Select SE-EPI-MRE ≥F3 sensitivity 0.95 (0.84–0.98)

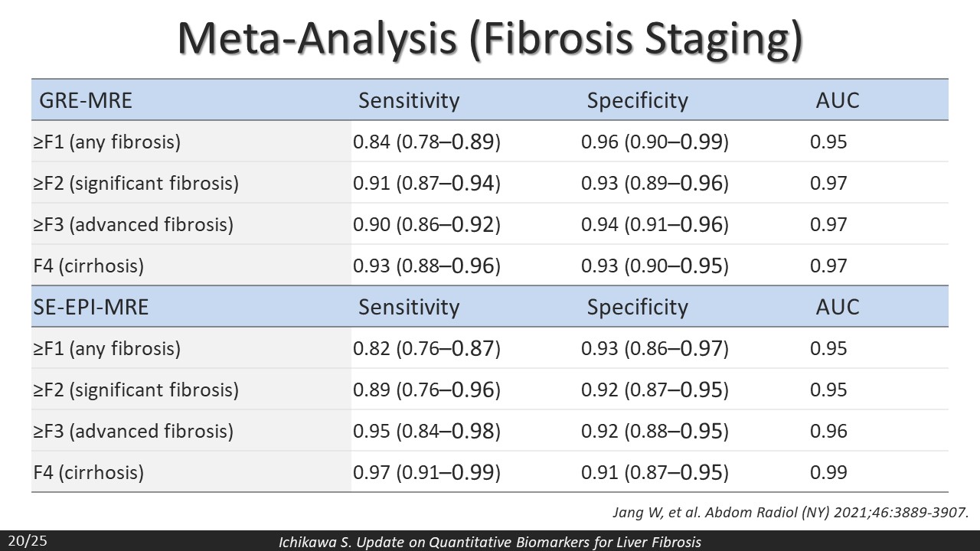426,431
